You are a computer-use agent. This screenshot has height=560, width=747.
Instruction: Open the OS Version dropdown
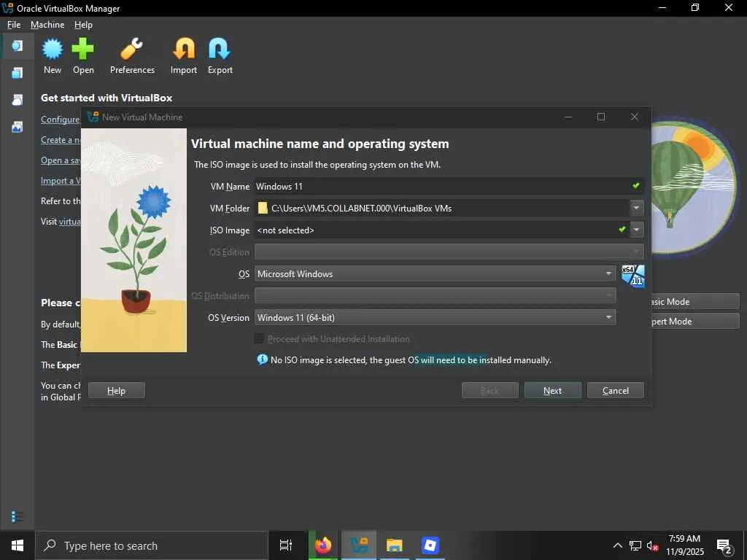tap(436, 318)
